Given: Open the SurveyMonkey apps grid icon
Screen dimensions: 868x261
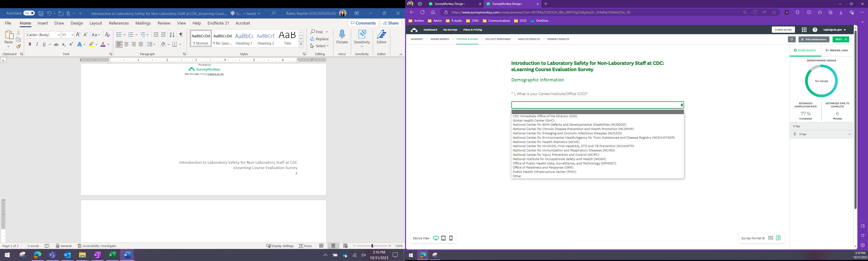Looking at the screenshot, I should pos(804,30).
